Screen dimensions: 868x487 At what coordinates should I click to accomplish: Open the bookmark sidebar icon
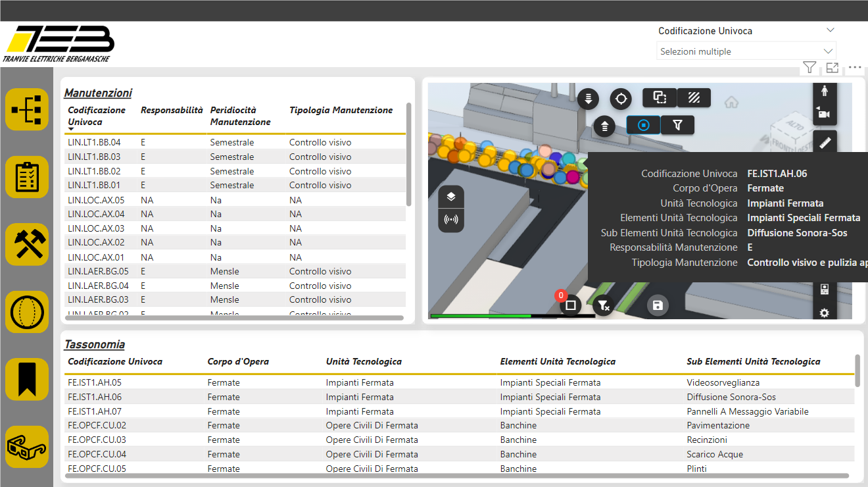27,380
